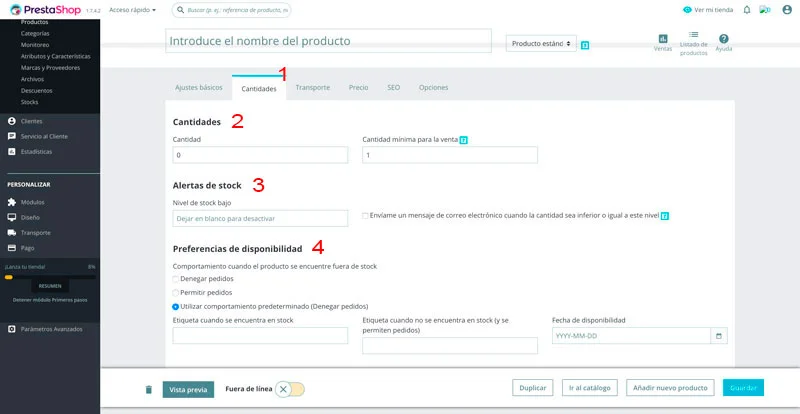The image size is (800, 414).
Task: Click Transporte truck icon in sidebar
Action: click(x=12, y=233)
